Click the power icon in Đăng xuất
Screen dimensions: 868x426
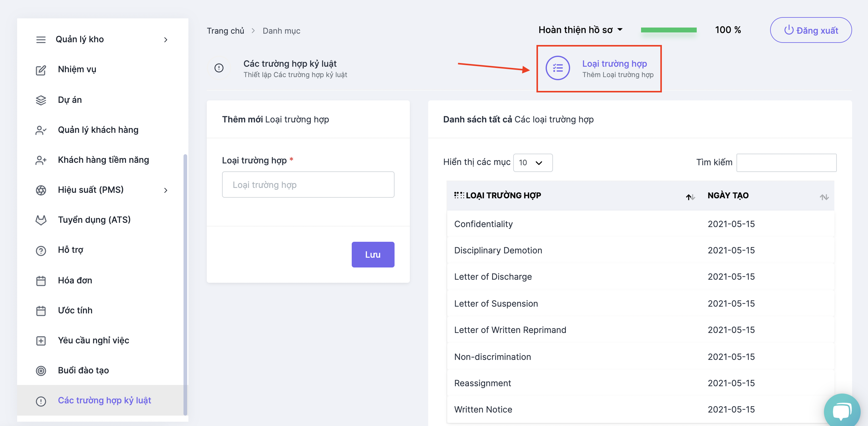(x=789, y=30)
